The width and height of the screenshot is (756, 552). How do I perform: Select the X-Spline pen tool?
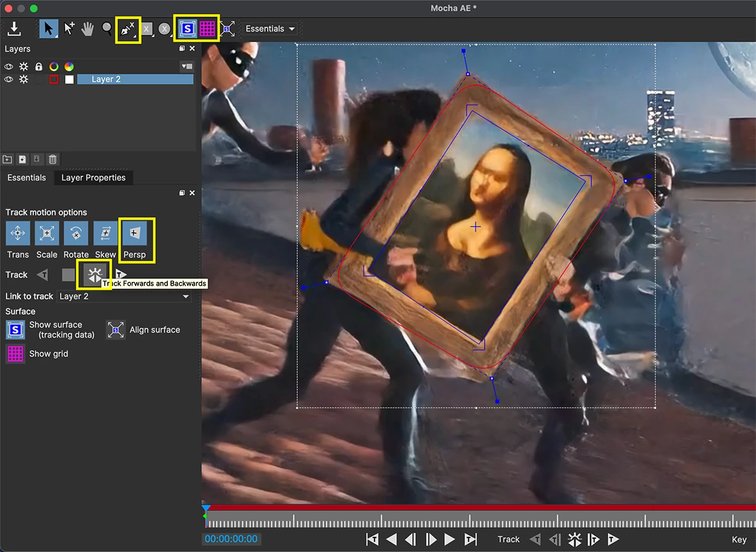[127, 29]
